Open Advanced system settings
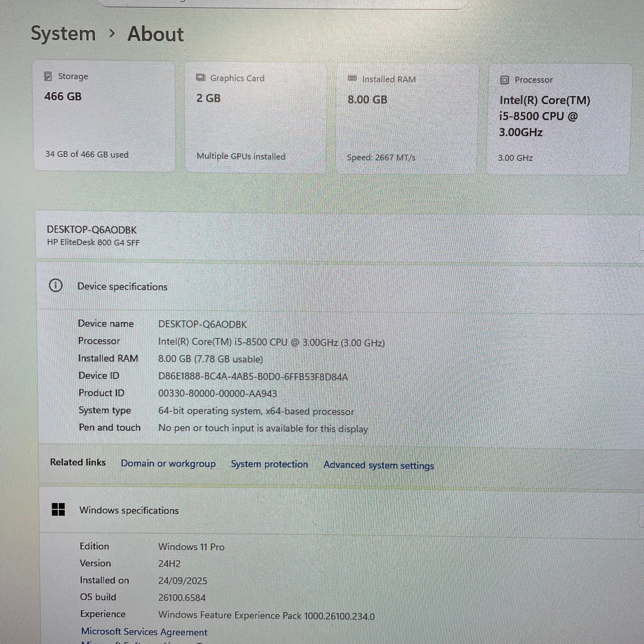This screenshot has width=644, height=644. click(378, 465)
